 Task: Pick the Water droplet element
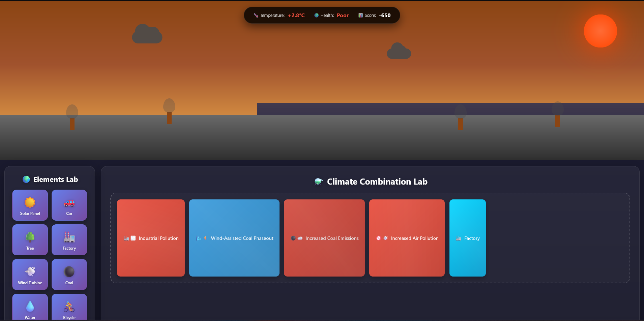click(30, 307)
